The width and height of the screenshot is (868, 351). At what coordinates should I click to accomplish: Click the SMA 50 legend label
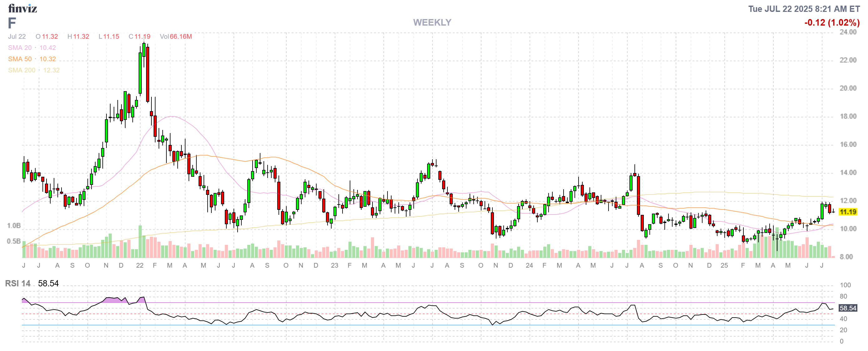(x=20, y=59)
